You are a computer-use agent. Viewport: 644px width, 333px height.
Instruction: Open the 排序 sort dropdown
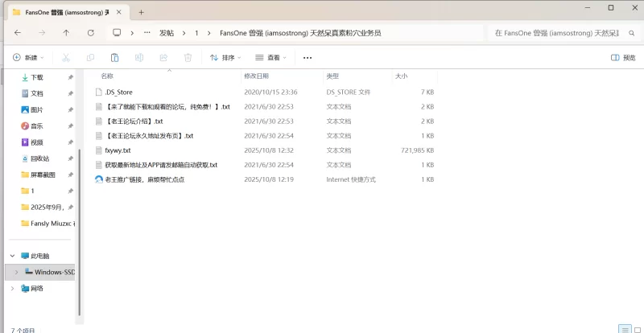(x=226, y=58)
